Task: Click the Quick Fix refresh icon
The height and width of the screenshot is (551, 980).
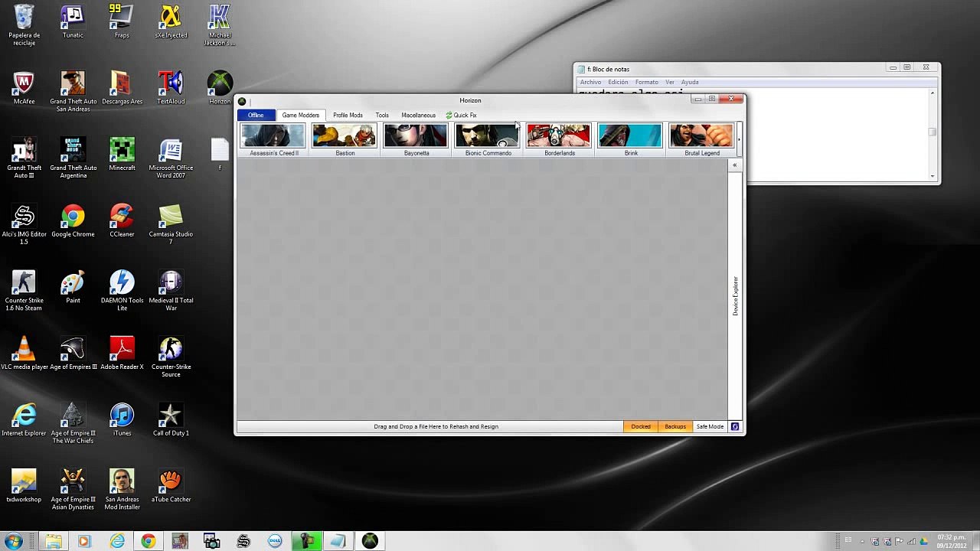Action: [x=449, y=116]
